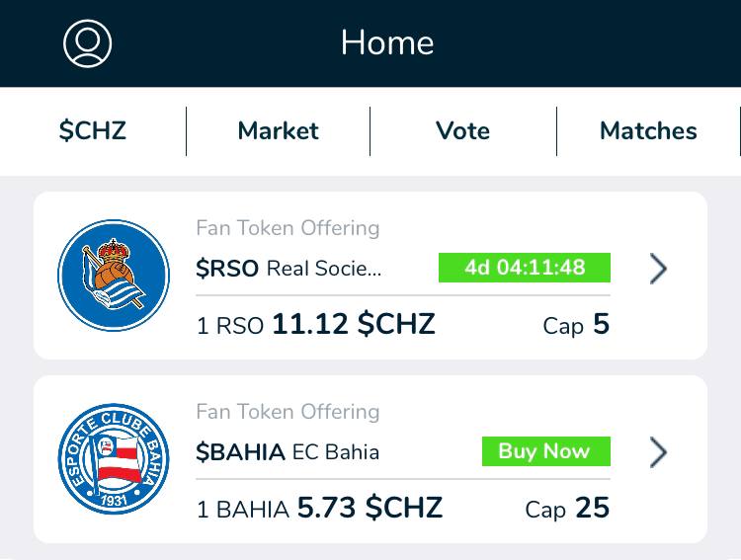Select the $RSO Real Sociedad token name
Viewport: 741px width, 560px height.
pyautogui.click(x=288, y=269)
